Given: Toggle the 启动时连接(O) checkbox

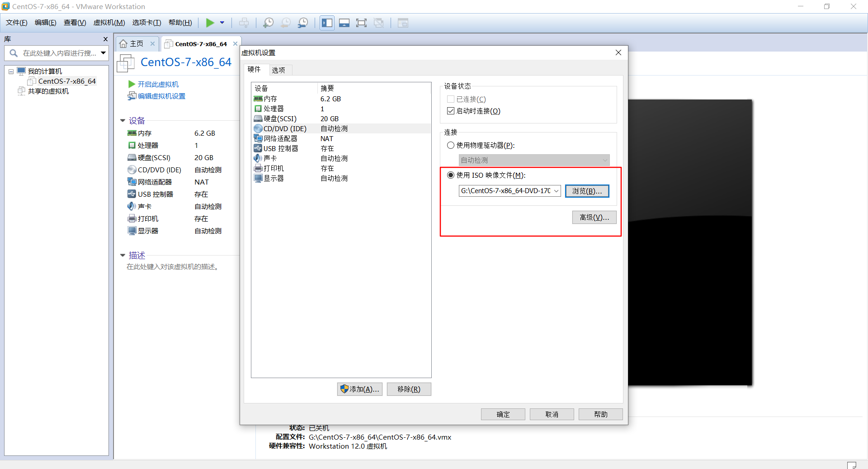Looking at the screenshot, I should tap(450, 111).
